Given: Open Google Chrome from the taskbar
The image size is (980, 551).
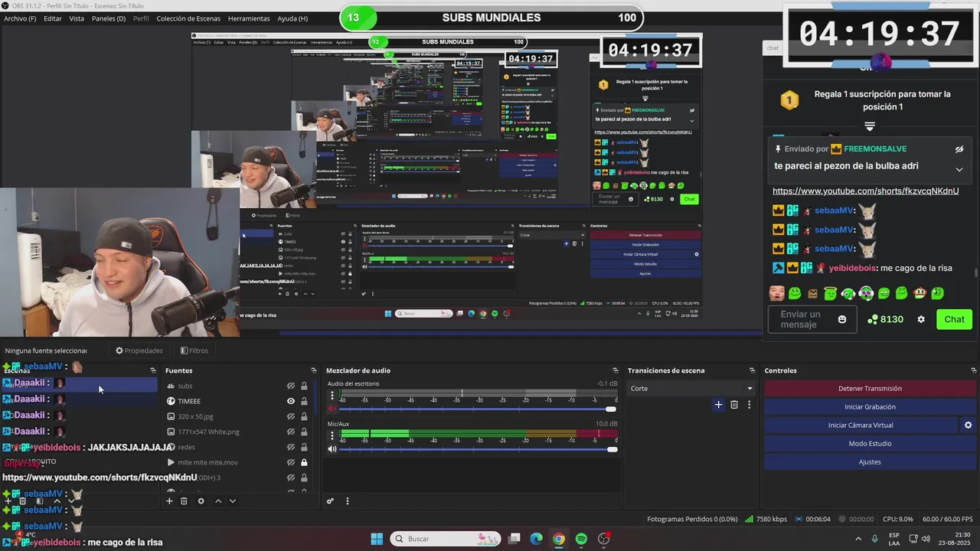Looking at the screenshot, I should pos(559,539).
